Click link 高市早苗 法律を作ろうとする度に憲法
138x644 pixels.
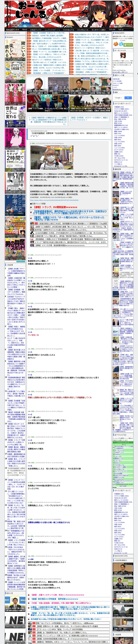click(61, 230)
